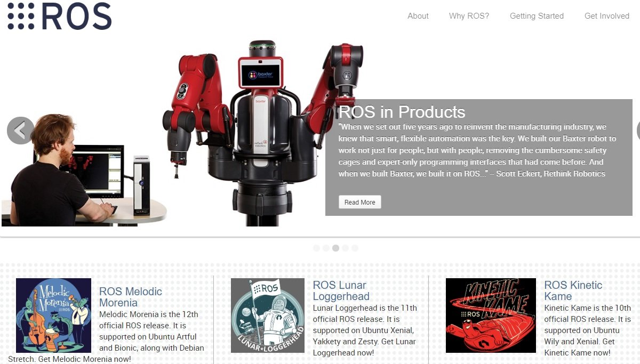This screenshot has width=640, height=364.
Task: Select the third, active carousel indicator dot
Action: click(x=335, y=248)
